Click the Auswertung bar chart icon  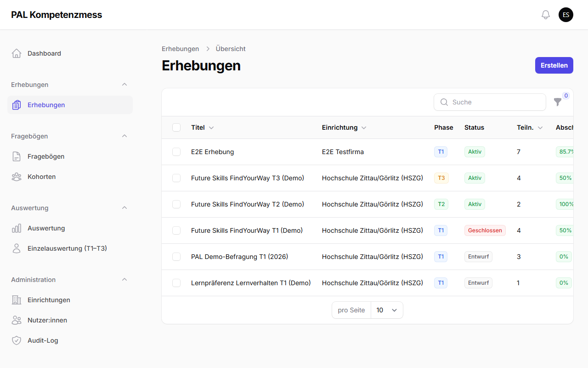(17, 228)
